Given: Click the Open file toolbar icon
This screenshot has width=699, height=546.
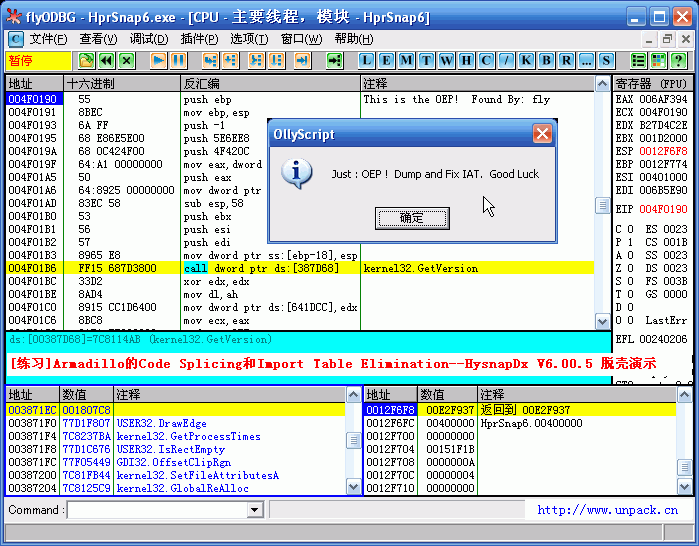Looking at the screenshot, I should (86, 61).
